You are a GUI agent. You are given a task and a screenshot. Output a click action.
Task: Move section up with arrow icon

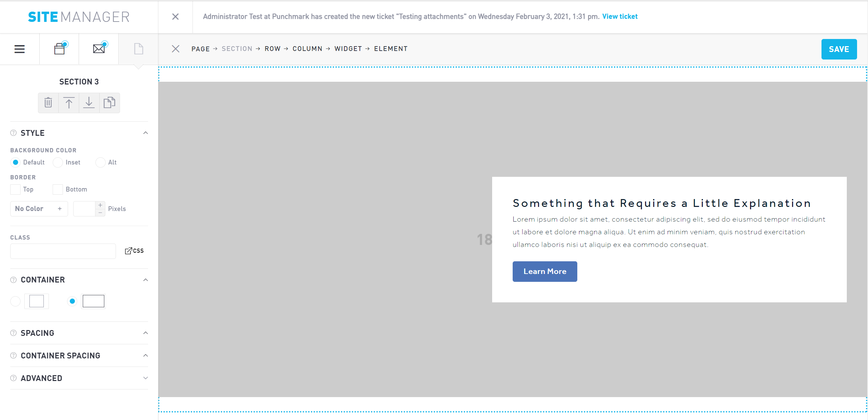click(69, 103)
